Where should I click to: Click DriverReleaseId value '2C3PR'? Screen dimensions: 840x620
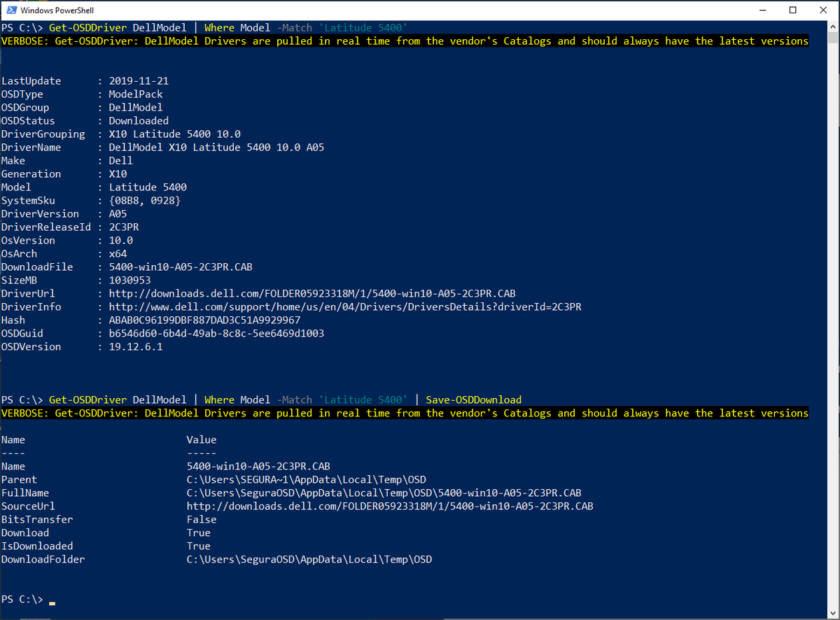[x=124, y=227]
